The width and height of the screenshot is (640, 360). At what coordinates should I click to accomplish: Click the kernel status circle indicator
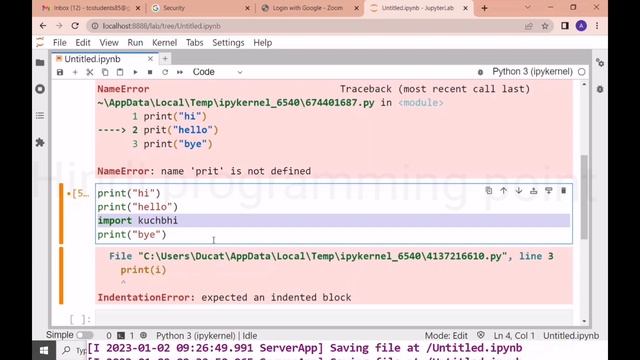(x=582, y=72)
